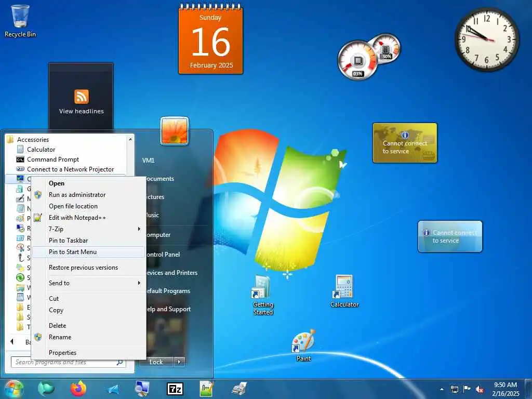This screenshot has width=532, height=399.
Task: Select Pin to Start Menu
Action: coord(89,252)
